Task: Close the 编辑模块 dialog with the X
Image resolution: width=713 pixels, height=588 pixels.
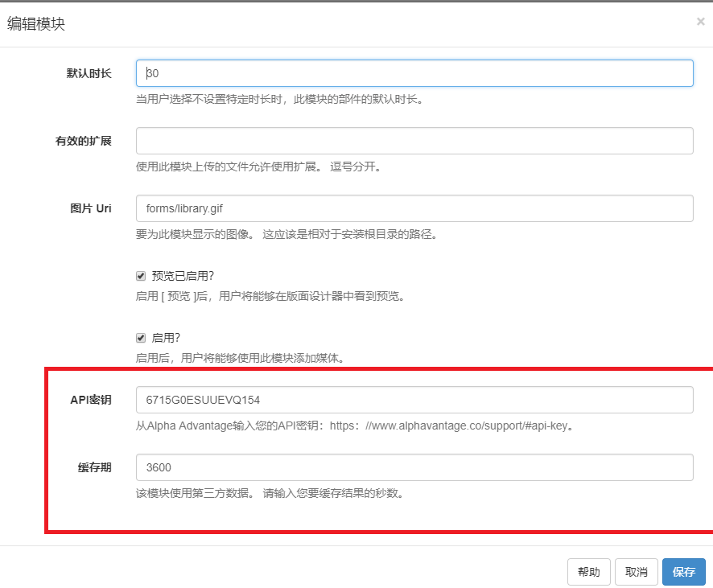Action: coord(700,22)
